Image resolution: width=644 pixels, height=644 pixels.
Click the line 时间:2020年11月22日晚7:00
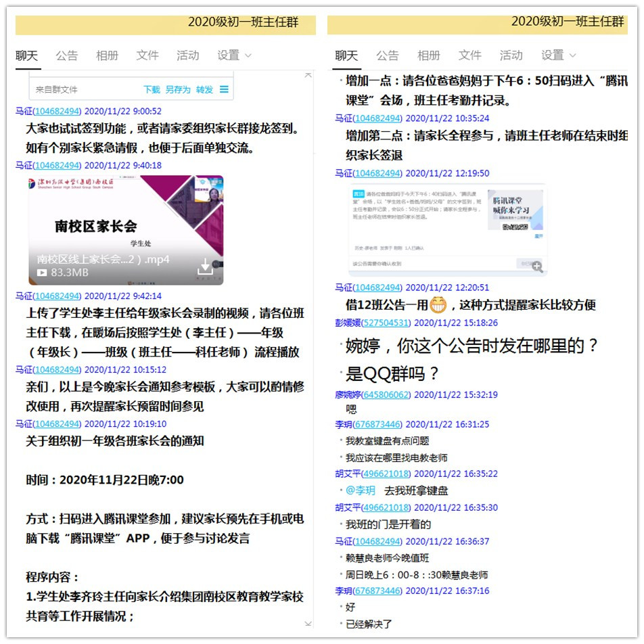coord(105,480)
